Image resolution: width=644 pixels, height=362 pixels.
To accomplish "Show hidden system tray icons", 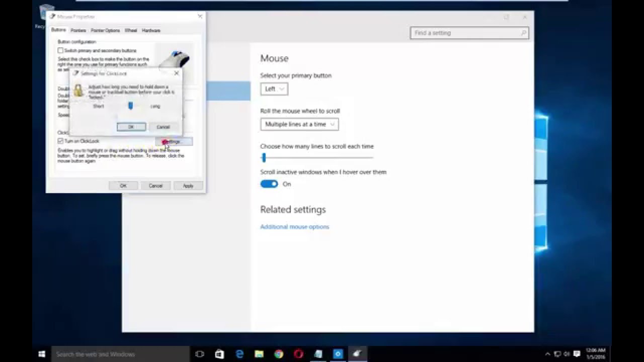I will (547, 354).
